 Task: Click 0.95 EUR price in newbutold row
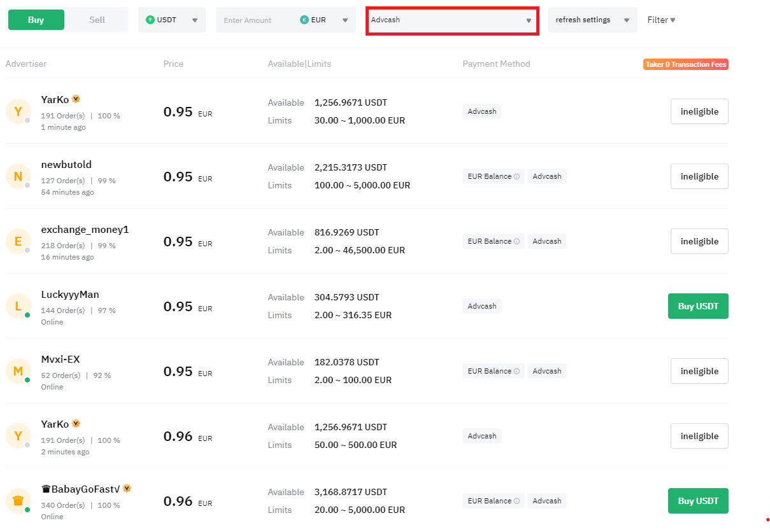[188, 177]
